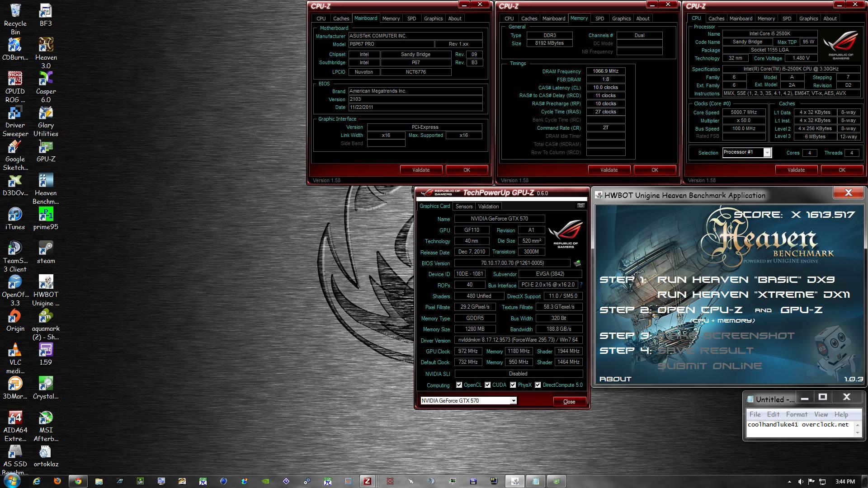Launch AIDA64 Extreme desktop shortcut

pos(15,426)
